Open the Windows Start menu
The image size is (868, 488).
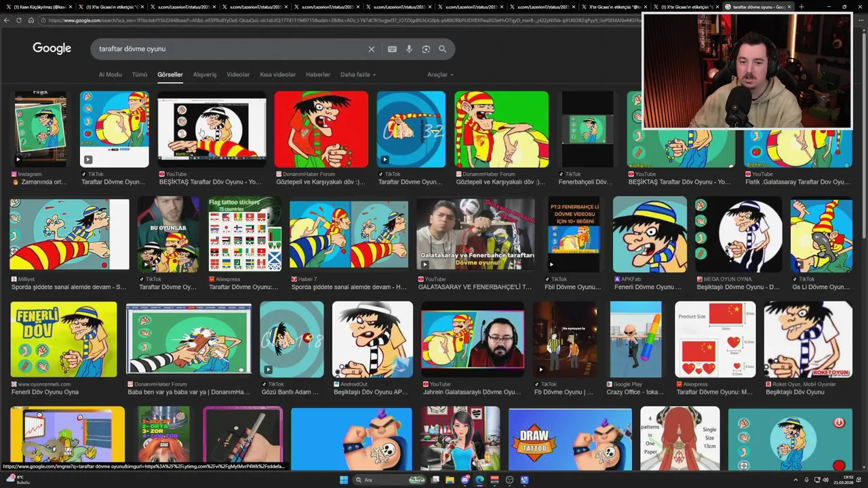pos(344,480)
